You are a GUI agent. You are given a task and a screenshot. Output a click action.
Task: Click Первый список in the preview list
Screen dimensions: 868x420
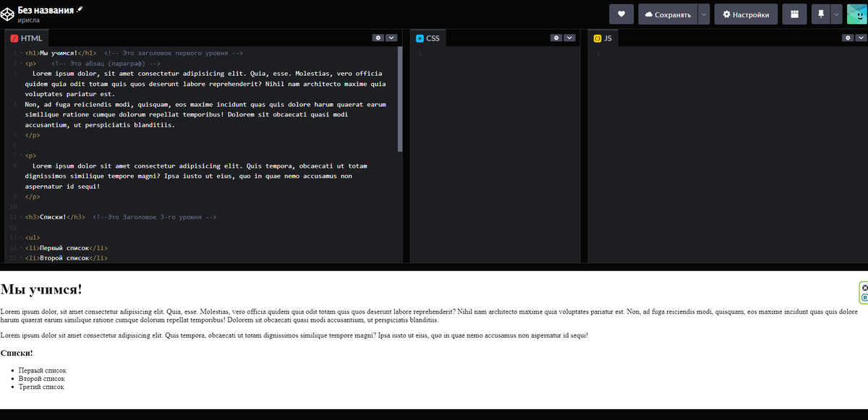pos(42,370)
